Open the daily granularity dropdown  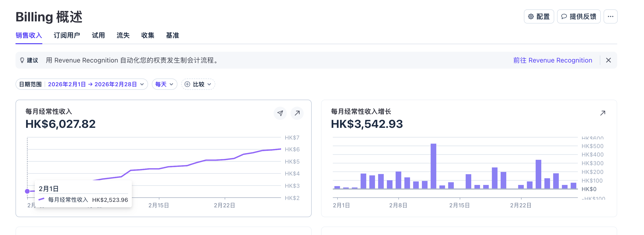tap(164, 84)
